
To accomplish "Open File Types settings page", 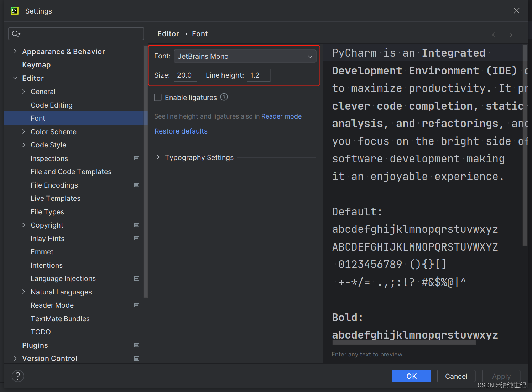I will pyautogui.click(x=47, y=212).
